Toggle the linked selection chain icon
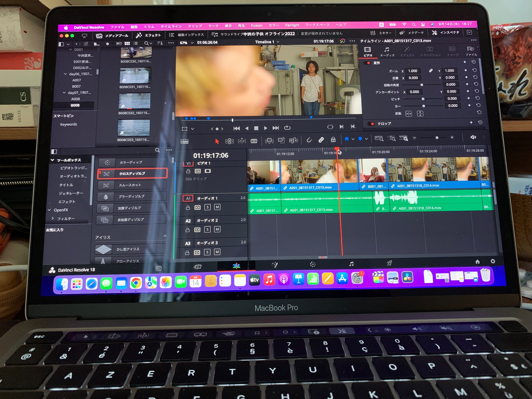The width and height of the screenshot is (532, 399). pos(321,140)
